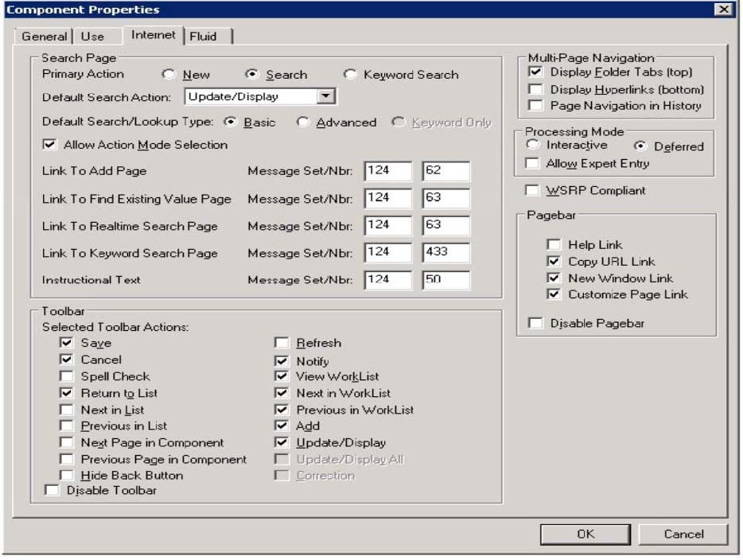Uncheck the Copy URL Link option
Image resolution: width=743 pixels, height=560 pixels.
554,262
